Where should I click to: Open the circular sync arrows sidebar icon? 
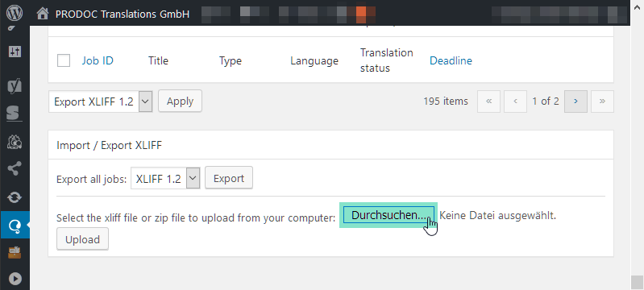pos(15,197)
